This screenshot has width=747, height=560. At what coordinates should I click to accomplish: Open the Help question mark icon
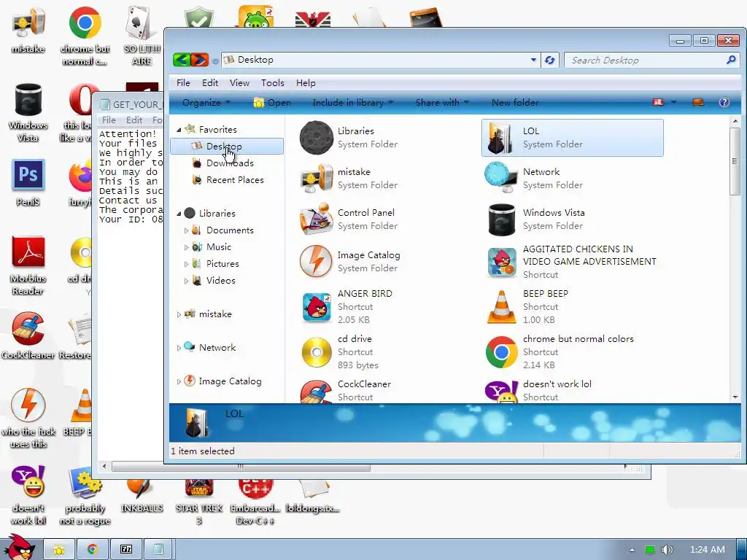tap(724, 102)
